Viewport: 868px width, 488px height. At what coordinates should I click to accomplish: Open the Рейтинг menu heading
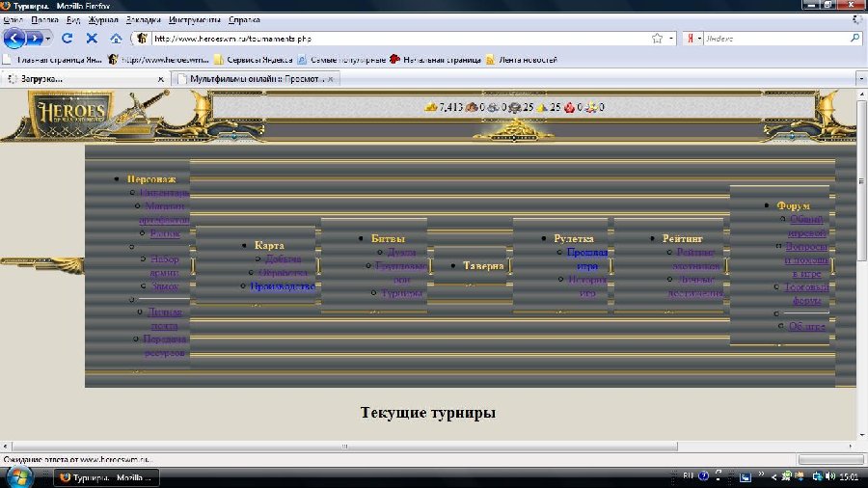click(x=682, y=238)
